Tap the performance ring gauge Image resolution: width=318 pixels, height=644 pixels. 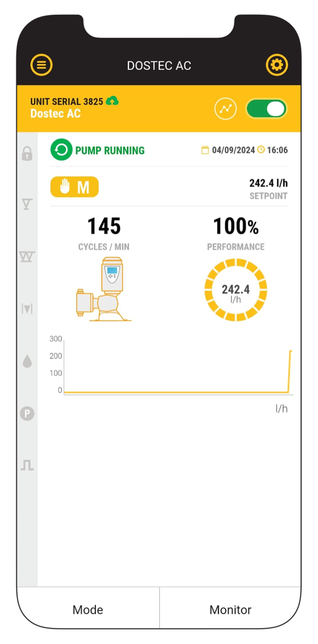[x=236, y=290]
